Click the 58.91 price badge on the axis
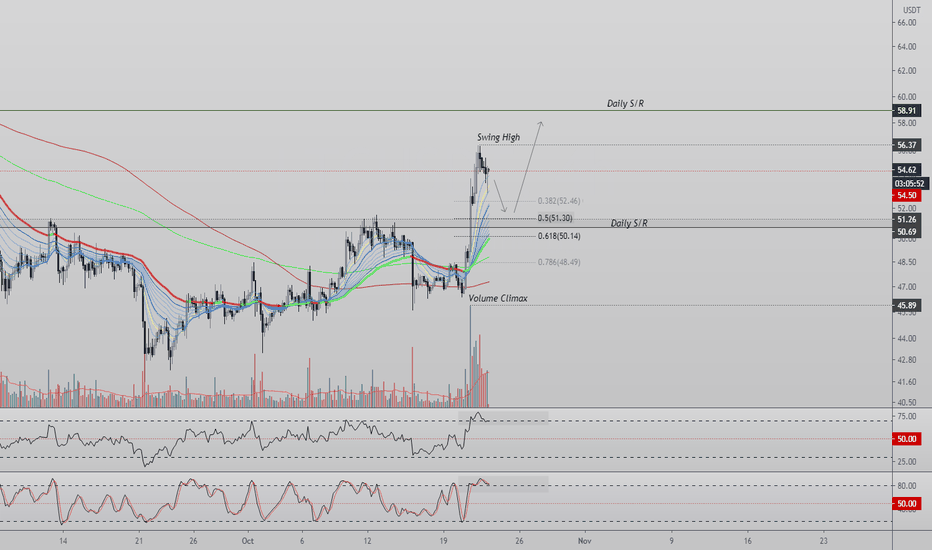932x550 pixels. click(x=906, y=111)
